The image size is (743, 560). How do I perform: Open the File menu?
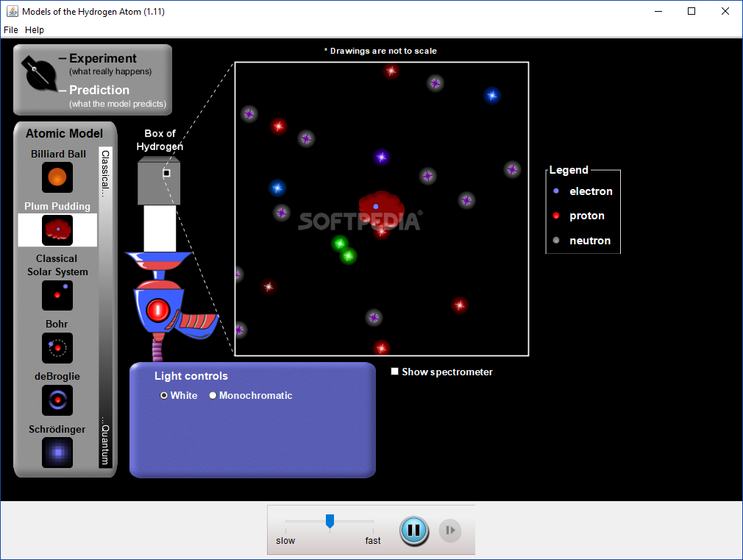pyautogui.click(x=11, y=30)
